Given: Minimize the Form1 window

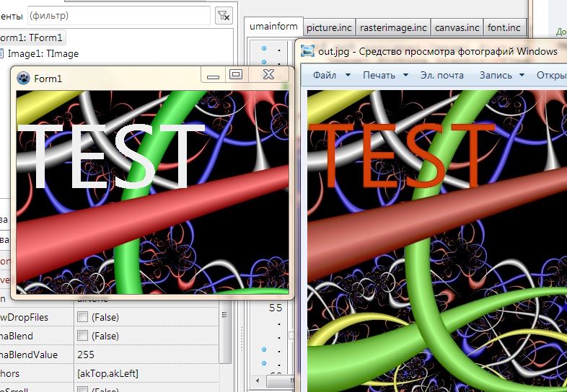Looking at the screenshot, I should point(213,75).
